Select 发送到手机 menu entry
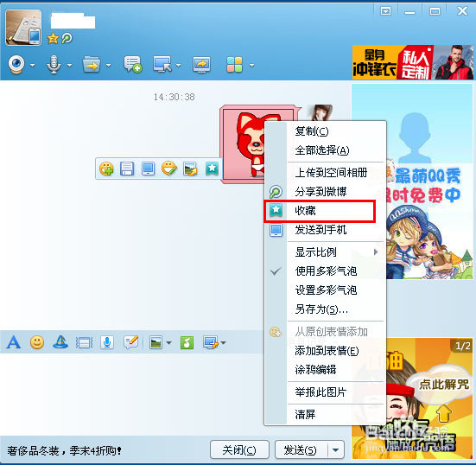This screenshot has height=465, width=476. click(x=326, y=230)
